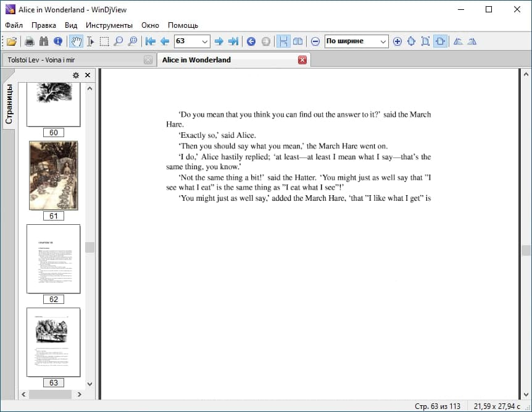The width and height of the screenshot is (532, 412).
Task: Open Find with the binoculars icon
Action: pyautogui.click(x=44, y=41)
